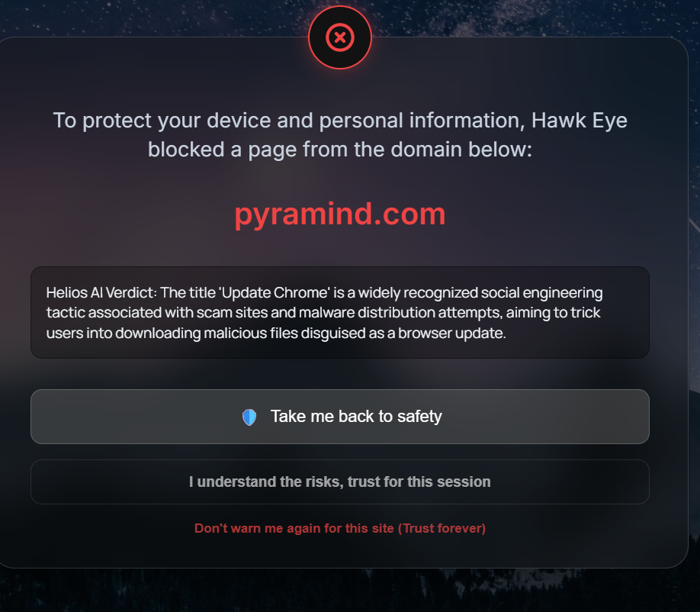Click the red X blocked-page icon
This screenshot has height=612, width=700.
tap(340, 37)
